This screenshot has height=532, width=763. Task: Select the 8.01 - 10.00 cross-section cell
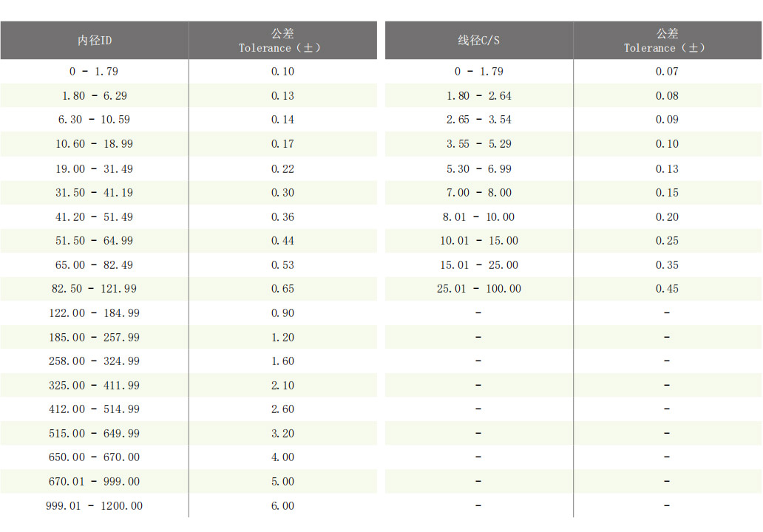pos(478,217)
